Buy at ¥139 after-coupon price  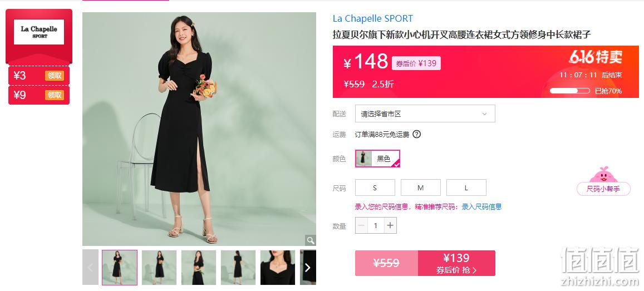pos(456,263)
